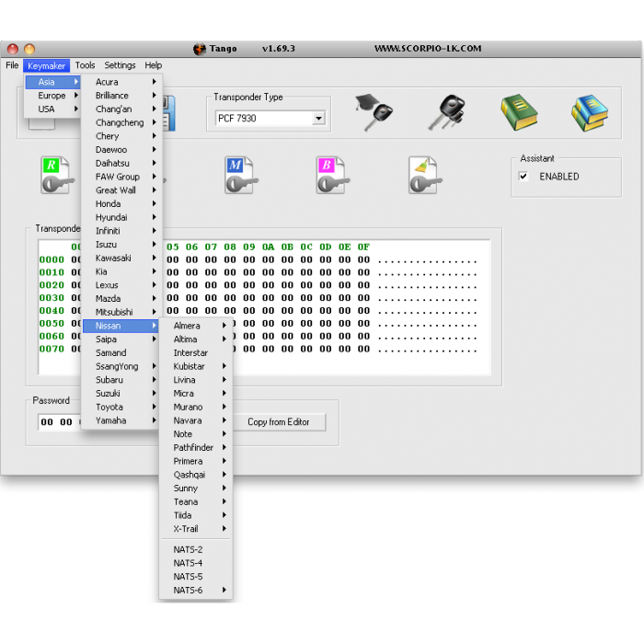Choose Isuzu from the brand list
644x644 pixels.
[x=122, y=245]
